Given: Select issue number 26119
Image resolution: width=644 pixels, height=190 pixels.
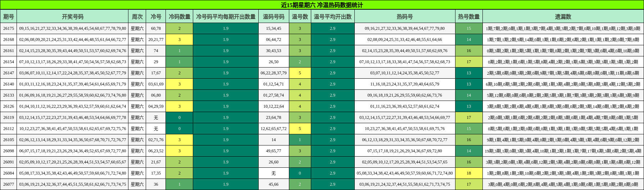Looking at the screenshot, I should coord(9,117).
